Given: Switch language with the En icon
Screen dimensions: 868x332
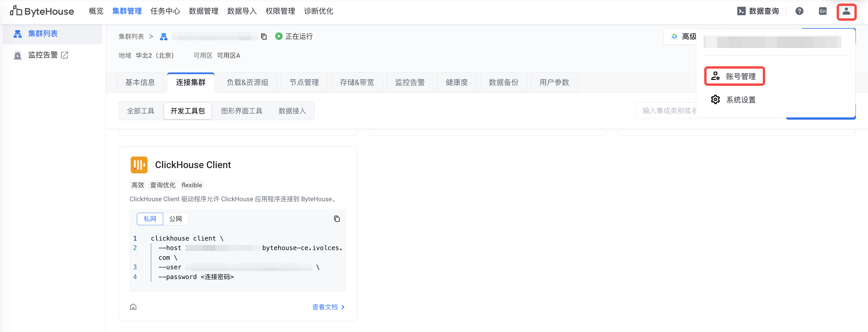Looking at the screenshot, I should click(822, 12).
